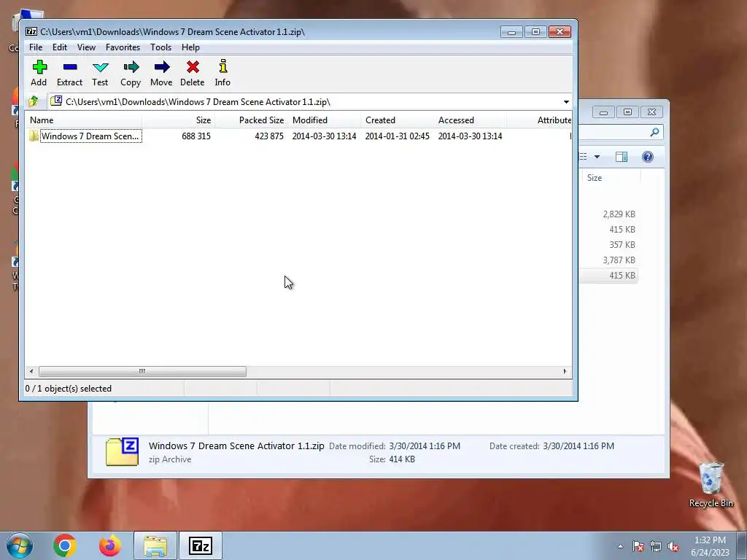The image size is (747, 560).
Task: Open Explorer view options dropdown arrow
Action: tap(597, 157)
